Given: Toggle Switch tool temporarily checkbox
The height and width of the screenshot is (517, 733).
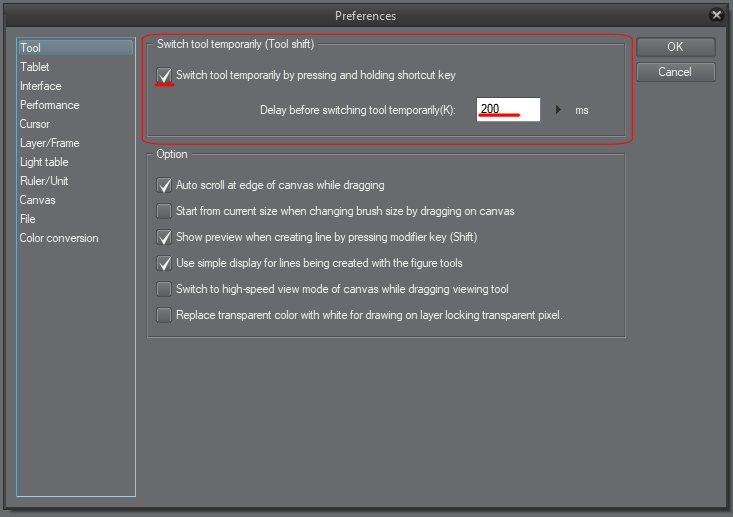Looking at the screenshot, I should [165, 75].
